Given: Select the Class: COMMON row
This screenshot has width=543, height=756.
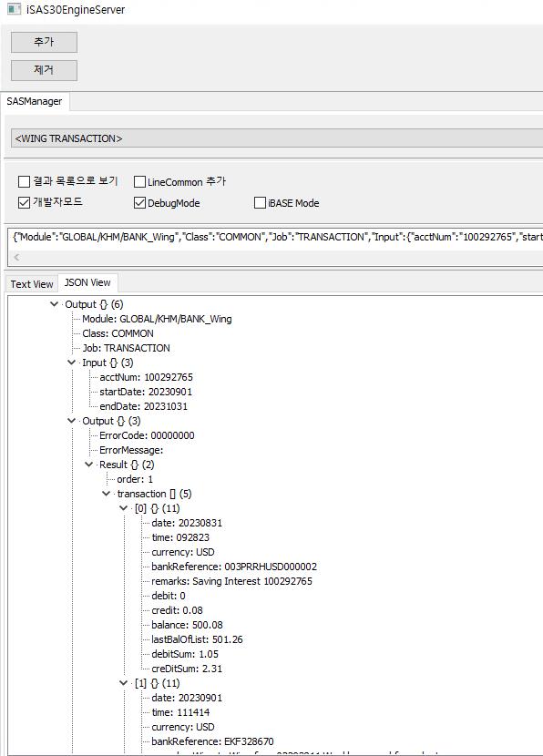Looking at the screenshot, I should [118, 333].
